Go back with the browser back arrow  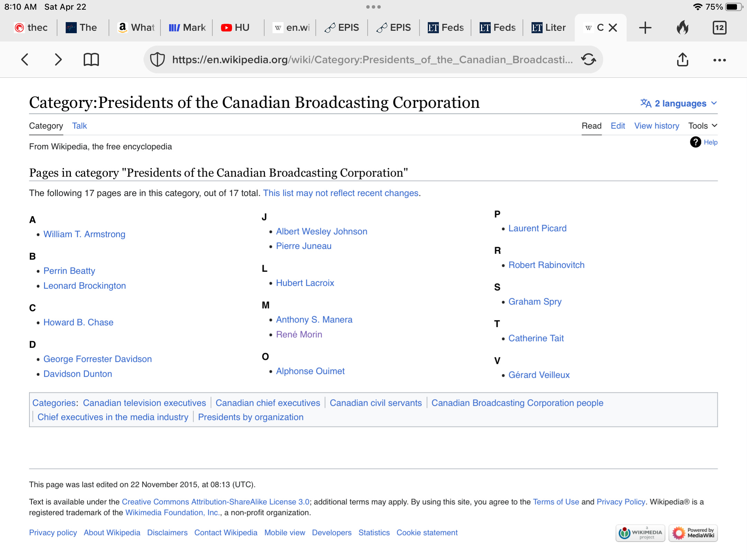click(25, 59)
